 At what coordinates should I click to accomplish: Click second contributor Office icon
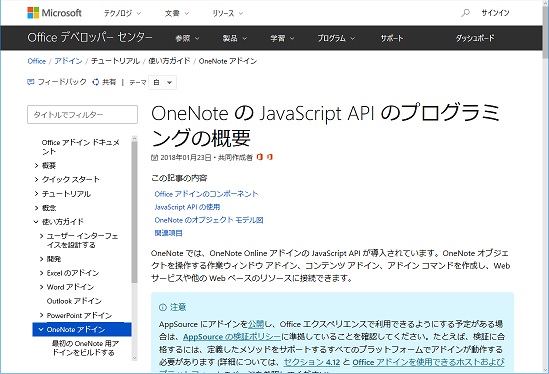click(x=269, y=157)
